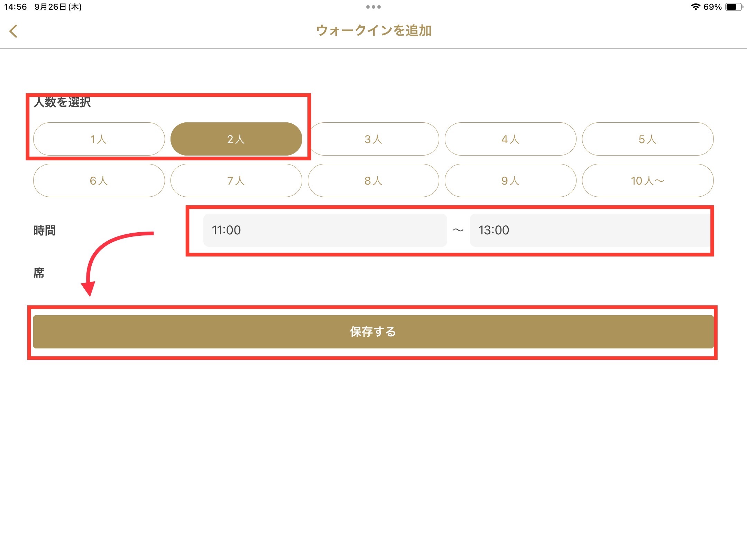Tap the Wi-Fi status icon
Image resolution: width=747 pixels, height=560 pixels.
click(695, 7)
